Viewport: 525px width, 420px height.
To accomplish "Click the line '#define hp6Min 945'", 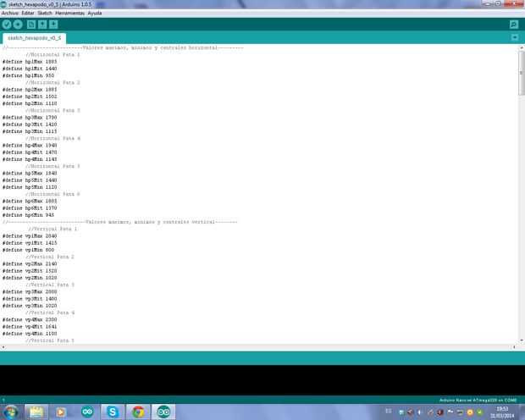I will click(28, 215).
